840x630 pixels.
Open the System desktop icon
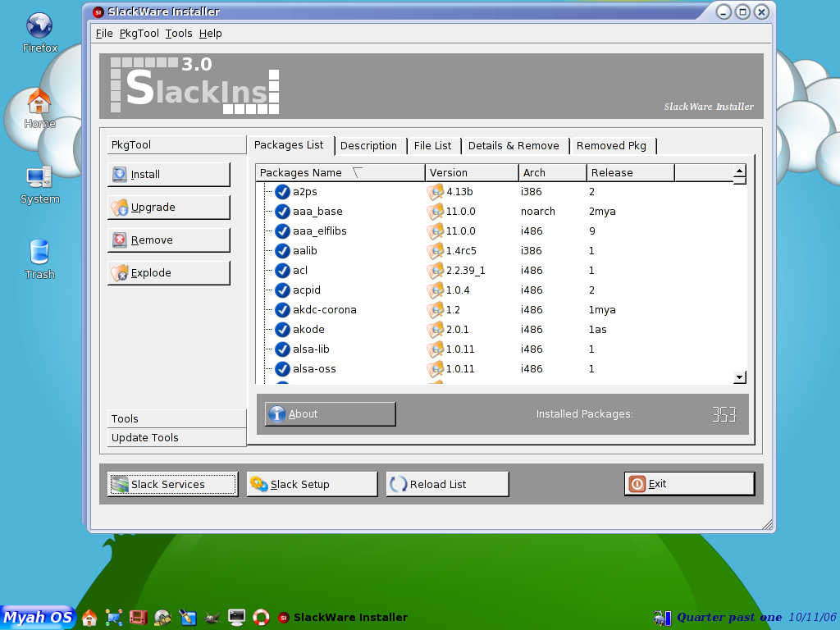pos(39,185)
